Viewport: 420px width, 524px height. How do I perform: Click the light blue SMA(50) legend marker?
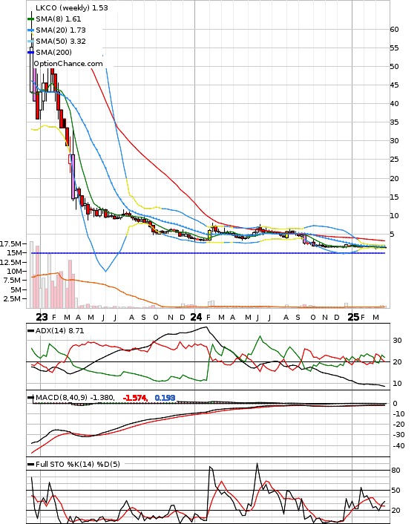[30, 41]
